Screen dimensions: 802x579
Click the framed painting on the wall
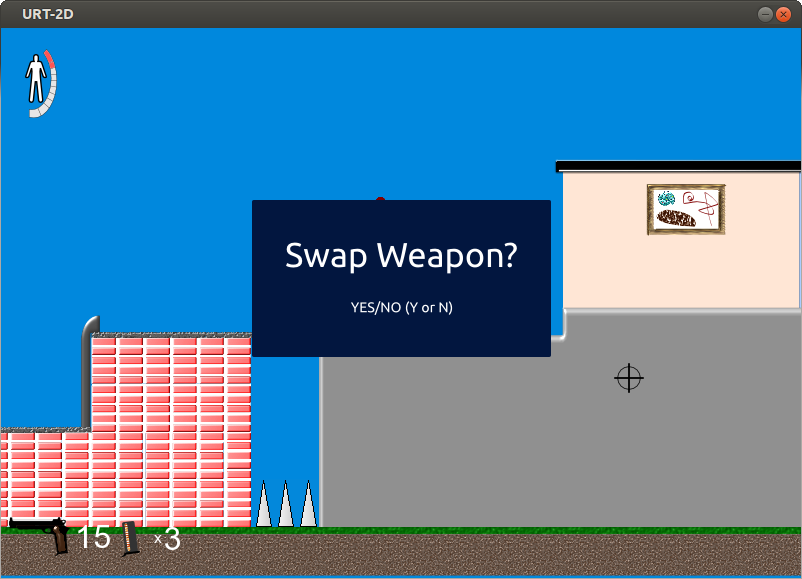(x=686, y=210)
